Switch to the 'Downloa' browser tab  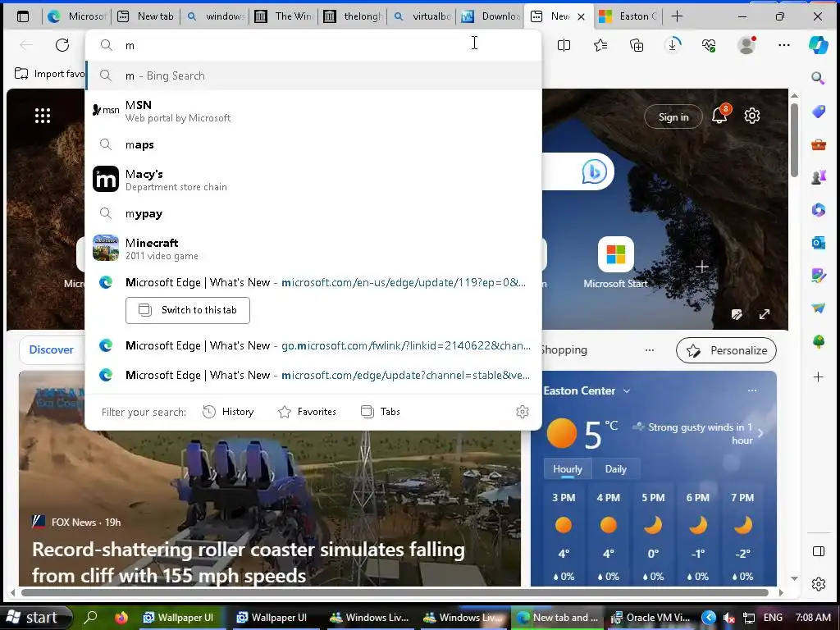491,16
